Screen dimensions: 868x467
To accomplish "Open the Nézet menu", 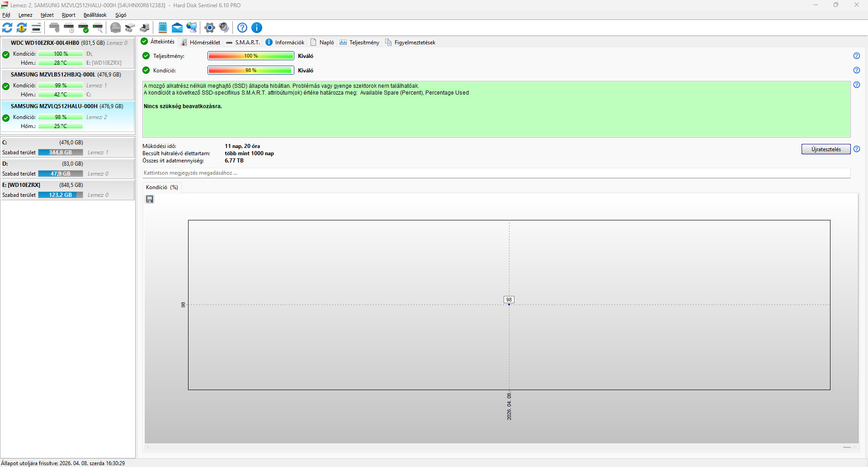I will tap(47, 15).
